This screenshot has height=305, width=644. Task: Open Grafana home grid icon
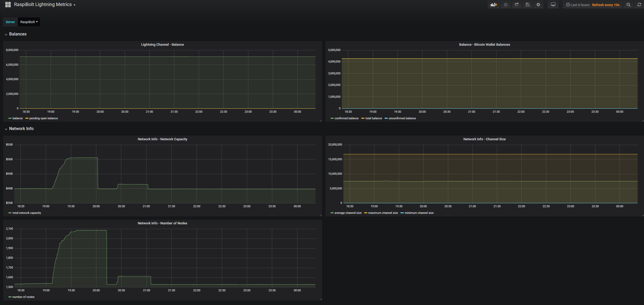pos(8,4)
